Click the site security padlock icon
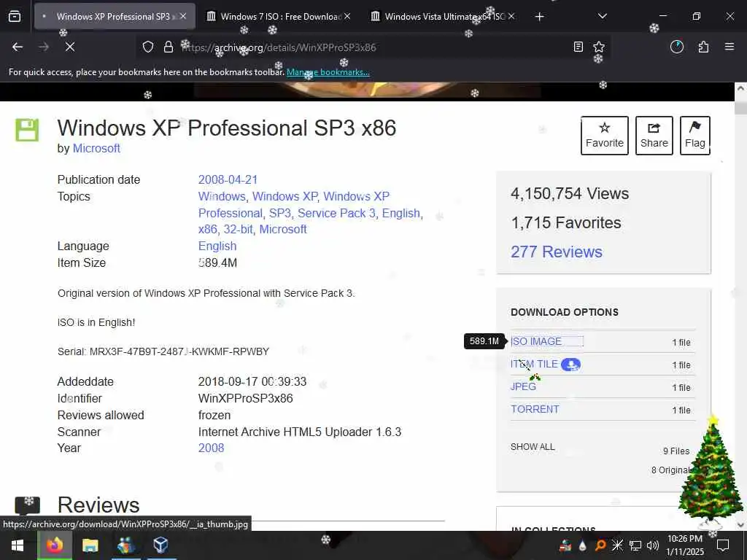Screen dimensions: 747x560 pos(169,47)
